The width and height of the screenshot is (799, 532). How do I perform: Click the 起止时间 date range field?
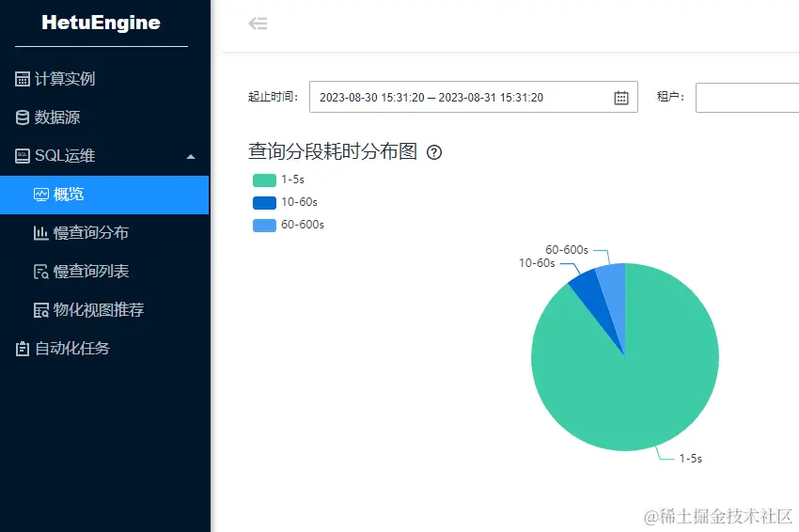click(474, 97)
